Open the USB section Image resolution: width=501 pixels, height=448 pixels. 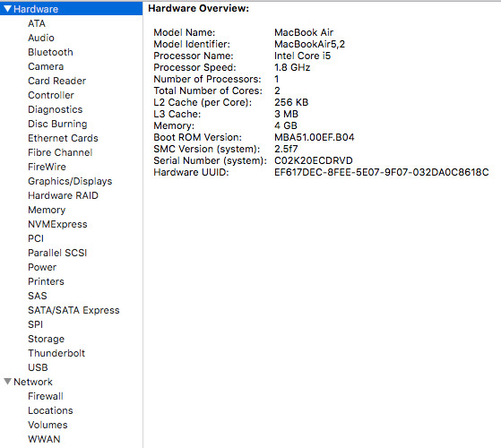click(38, 367)
